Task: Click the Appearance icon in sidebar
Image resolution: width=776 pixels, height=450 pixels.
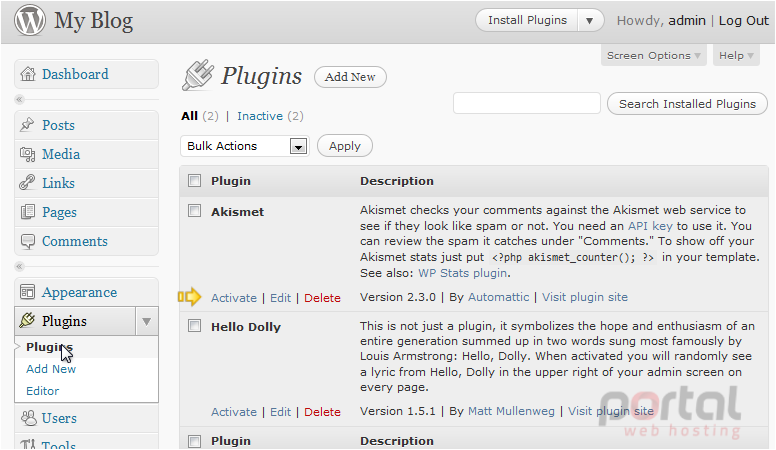Action: click(27, 292)
